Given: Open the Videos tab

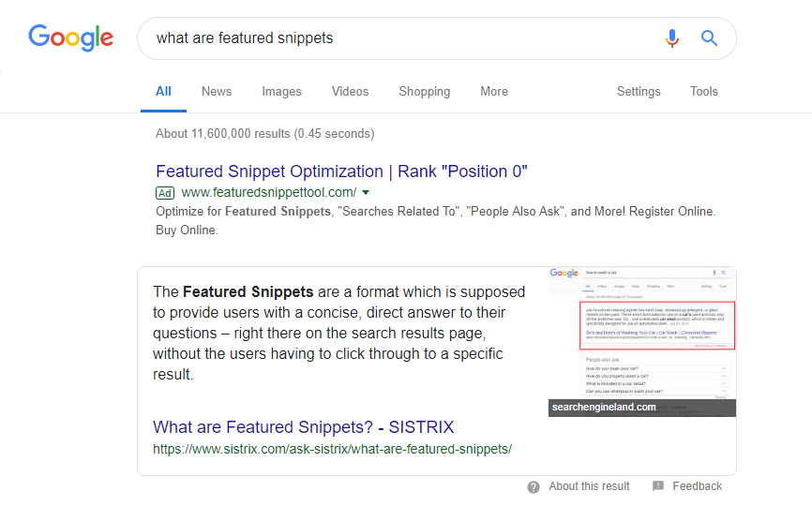Looking at the screenshot, I should click(350, 92).
